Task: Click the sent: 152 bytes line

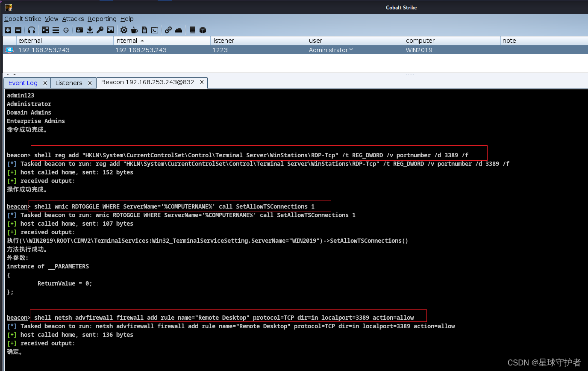Action: pyautogui.click(x=71, y=172)
